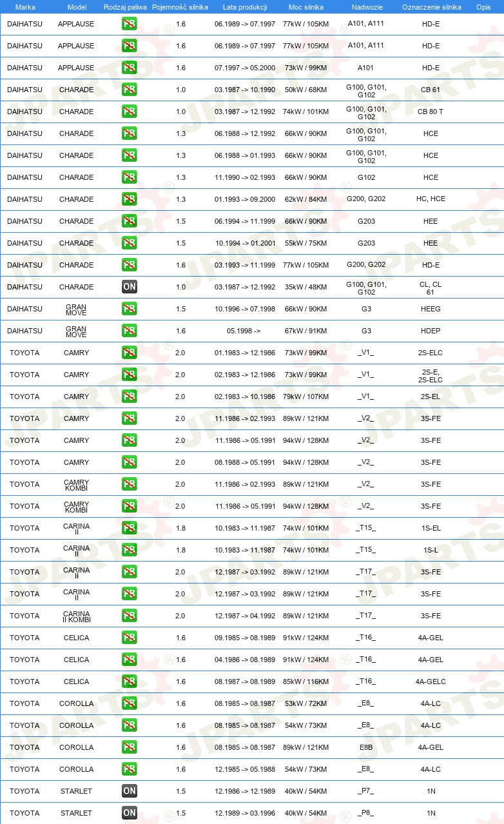The image size is (504, 824).
Task: Click the Opis column header
Action: click(483, 7)
